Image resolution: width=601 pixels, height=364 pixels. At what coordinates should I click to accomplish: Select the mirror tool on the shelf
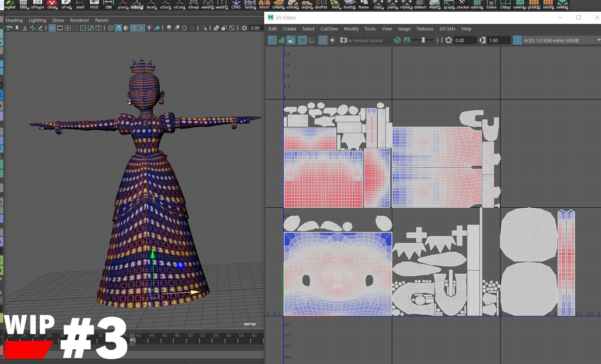point(264,6)
